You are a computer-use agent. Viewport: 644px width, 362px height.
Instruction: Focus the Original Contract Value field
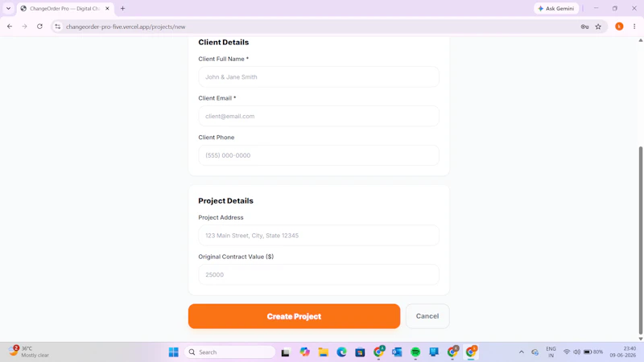[319, 274]
